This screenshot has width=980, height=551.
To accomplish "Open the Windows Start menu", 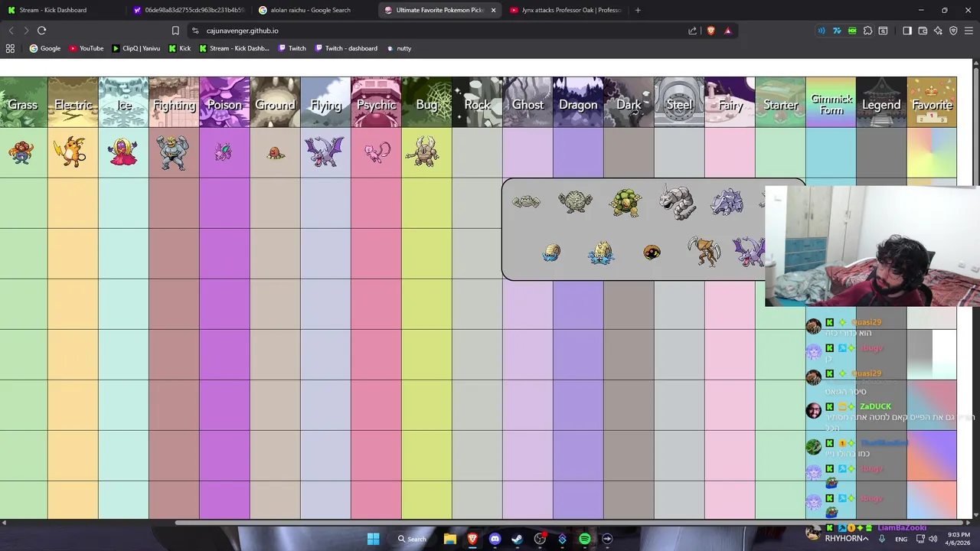I will click(x=373, y=539).
